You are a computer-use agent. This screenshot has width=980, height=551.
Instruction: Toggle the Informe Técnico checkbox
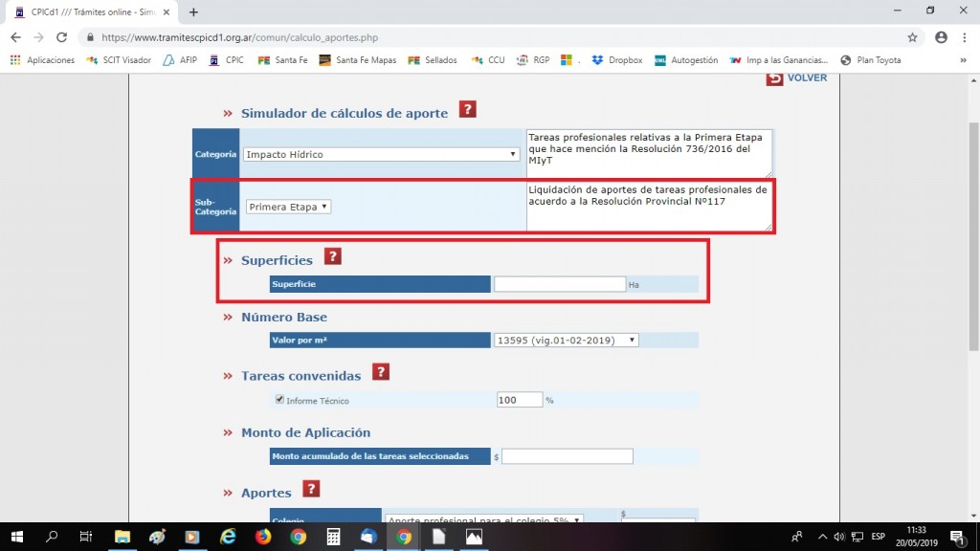pos(279,400)
